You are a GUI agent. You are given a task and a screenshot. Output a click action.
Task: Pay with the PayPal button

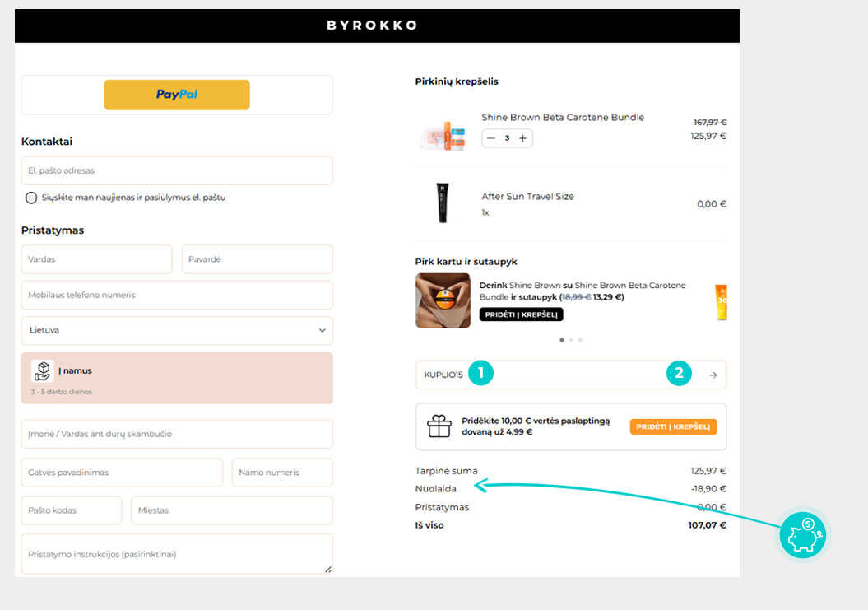click(x=177, y=95)
